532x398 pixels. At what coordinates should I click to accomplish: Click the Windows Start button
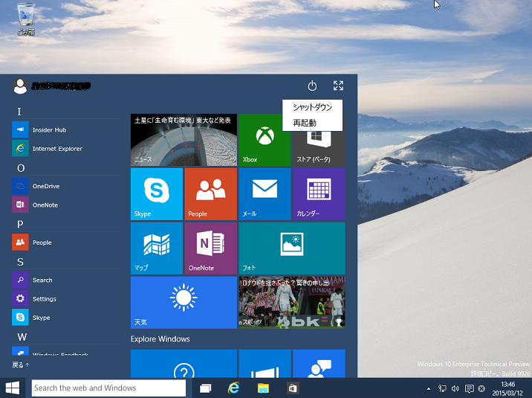13,388
